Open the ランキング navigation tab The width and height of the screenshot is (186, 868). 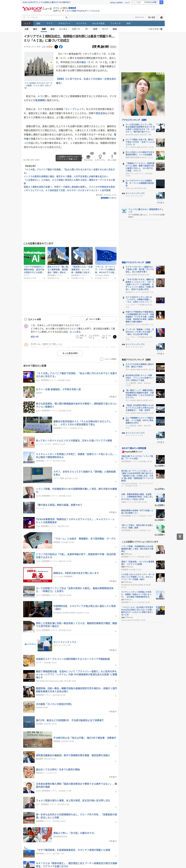[x=115, y=24]
